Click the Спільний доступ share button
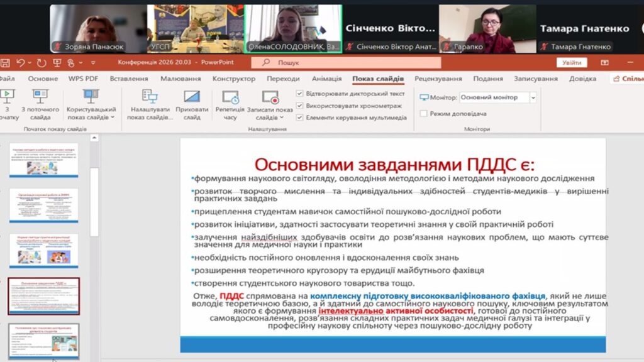644x362 pixels. pos(628,79)
